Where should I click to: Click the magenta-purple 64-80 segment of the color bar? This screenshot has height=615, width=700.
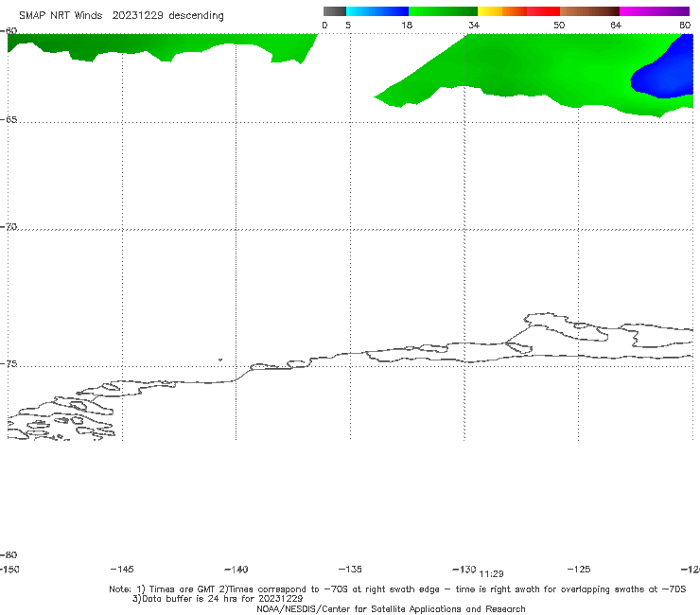click(655, 11)
